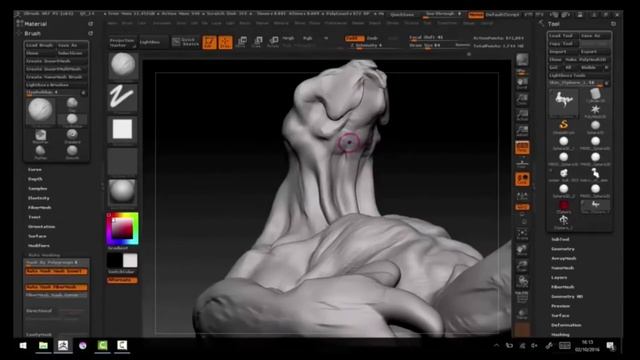
Task: Select the SimpleBrush tool with orange S icon
Action: pyautogui.click(x=564, y=126)
